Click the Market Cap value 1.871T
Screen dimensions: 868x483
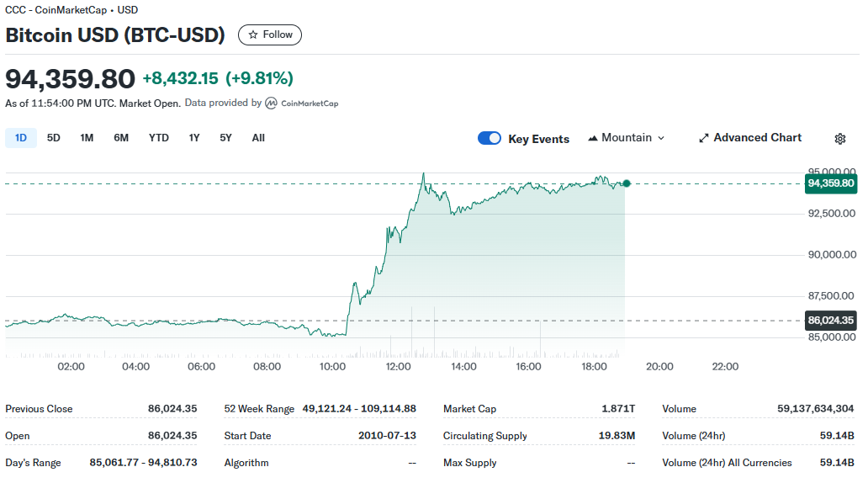618,409
